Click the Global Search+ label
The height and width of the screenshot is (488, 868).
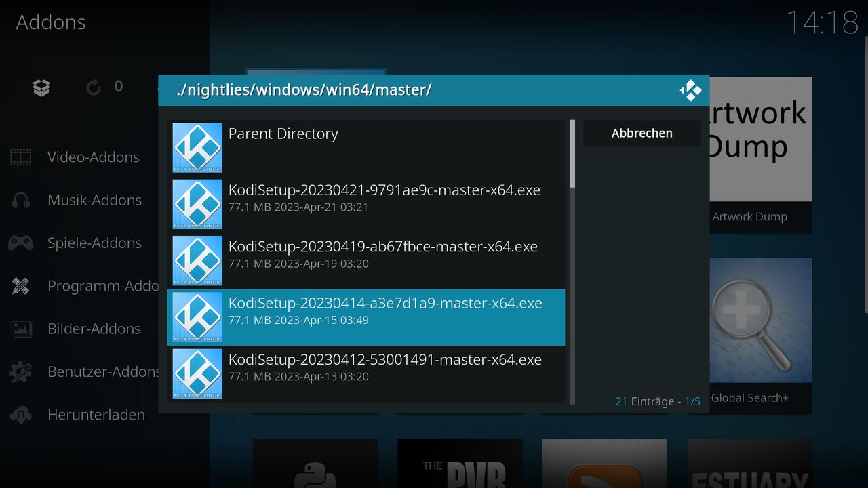click(749, 398)
